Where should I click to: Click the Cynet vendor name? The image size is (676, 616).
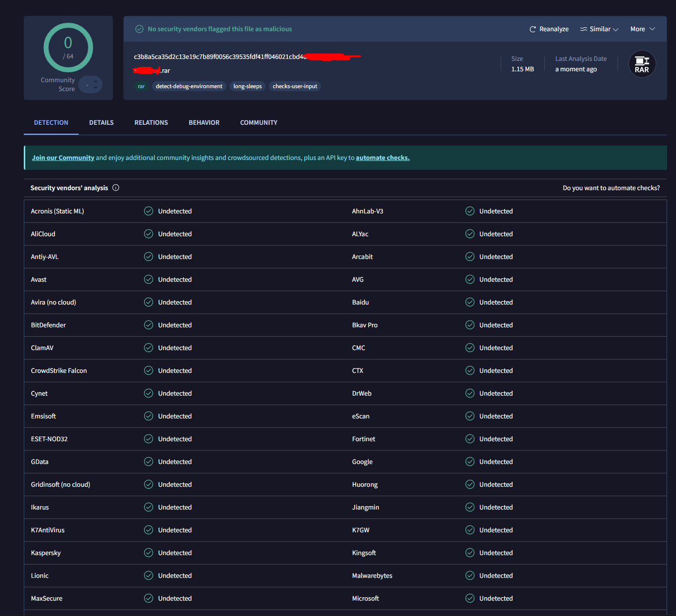(39, 393)
